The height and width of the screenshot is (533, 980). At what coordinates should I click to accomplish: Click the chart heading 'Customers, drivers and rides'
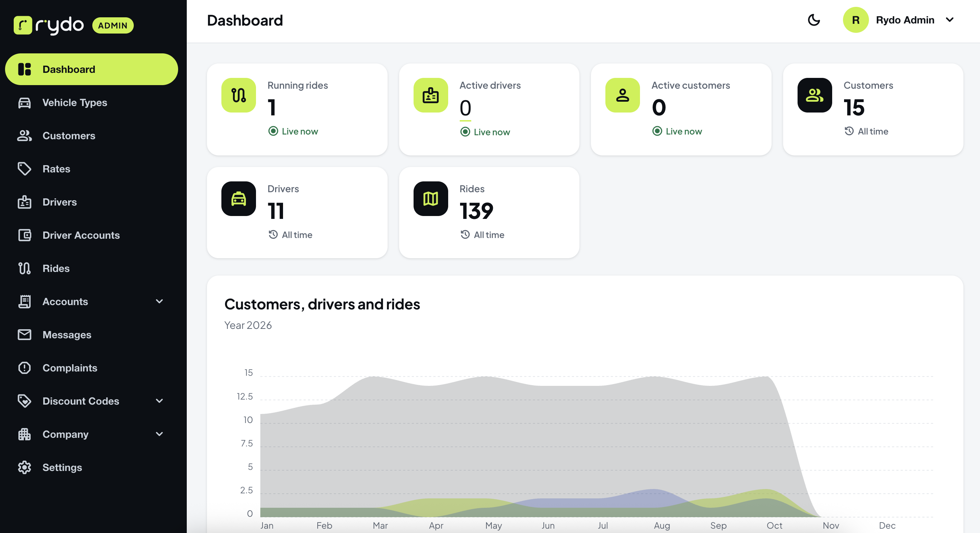click(x=322, y=304)
